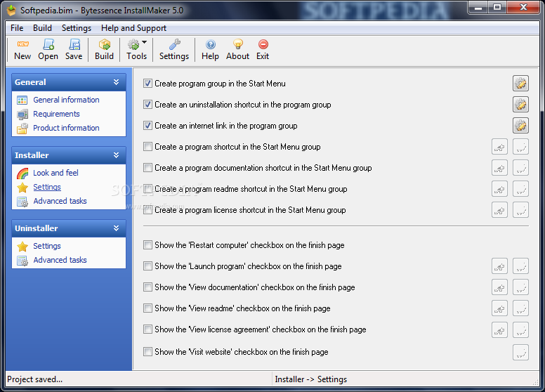Image resolution: width=545 pixels, height=392 pixels.
Task: Check Show 'View license agreement' checkbox option
Action: (x=147, y=329)
